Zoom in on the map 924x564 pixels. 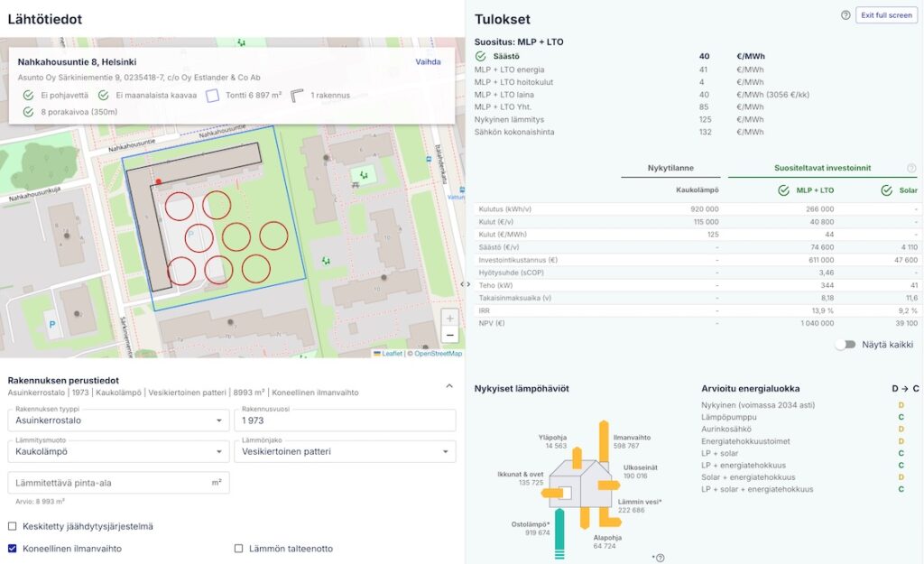[449, 318]
